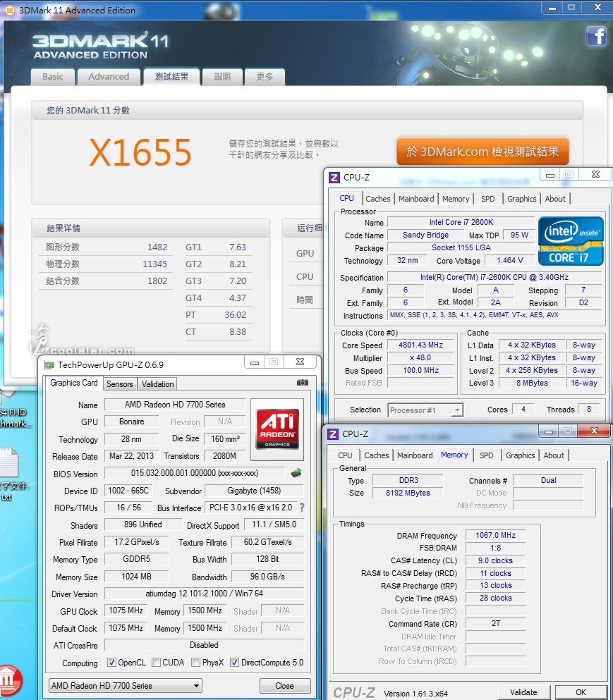The height and width of the screenshot is (700, 613).
Task: Click the 物理分數 11345 value
Action: click(x=154, y=264)
